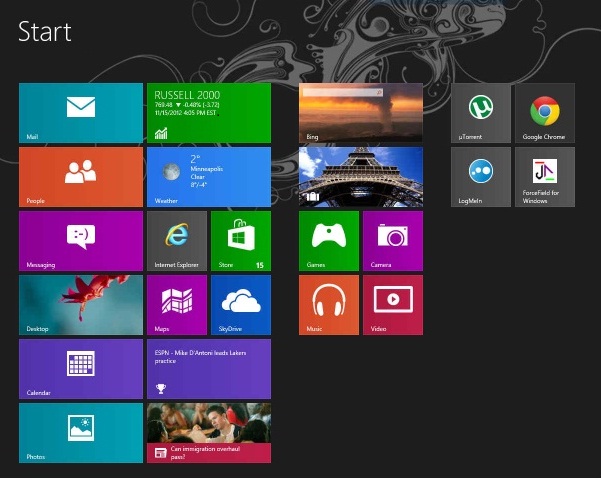Launch LogMeIn tile
Image resolution: width=601 pixels, height=483 pixels.
click(x=481, y=177)
